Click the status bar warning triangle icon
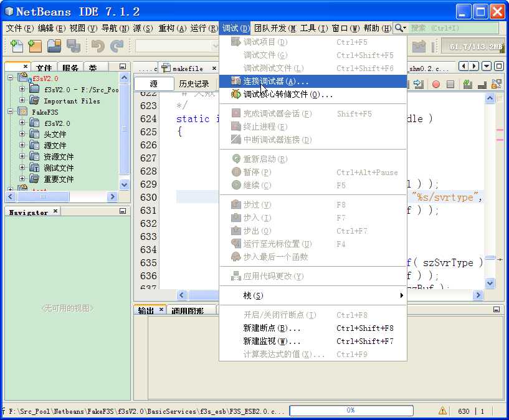The width and height of the screenshot is (509, 420). coord(442,411)
